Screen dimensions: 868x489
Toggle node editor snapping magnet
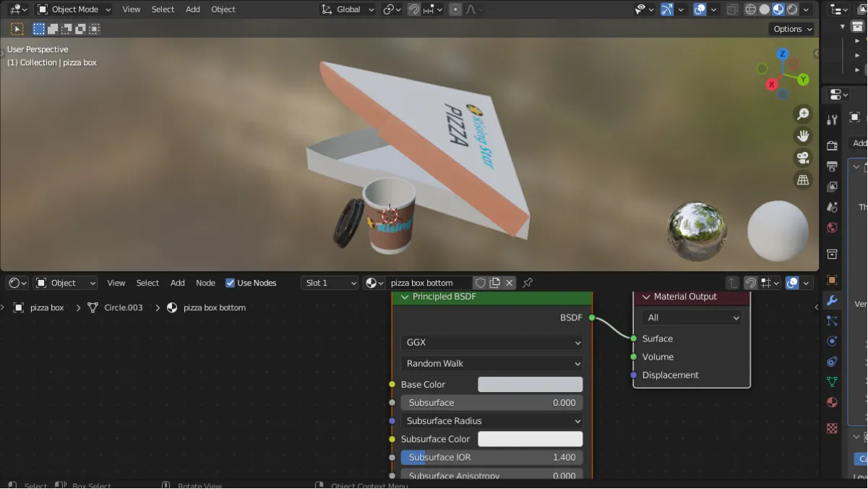click(751, 283)
